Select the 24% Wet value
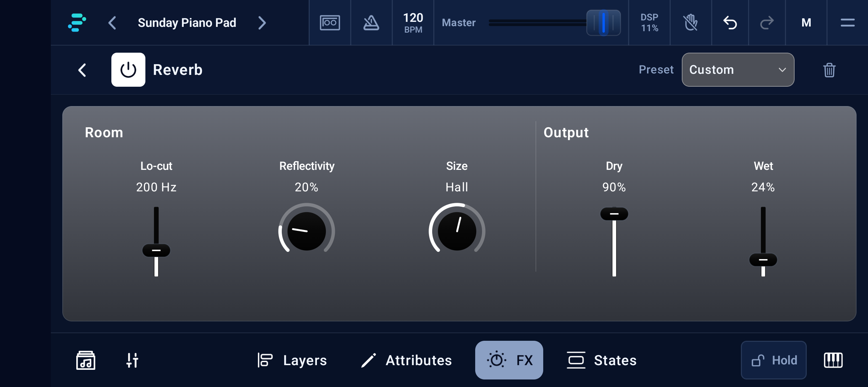The width and height of the screenshot is (868, 387). pos(763,187)
